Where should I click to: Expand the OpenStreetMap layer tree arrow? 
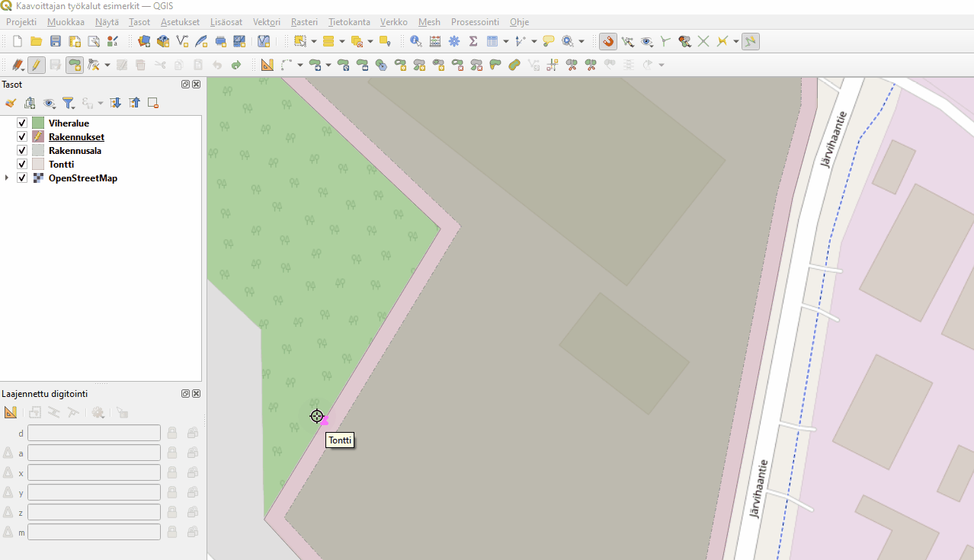click(x=7, y=178)
